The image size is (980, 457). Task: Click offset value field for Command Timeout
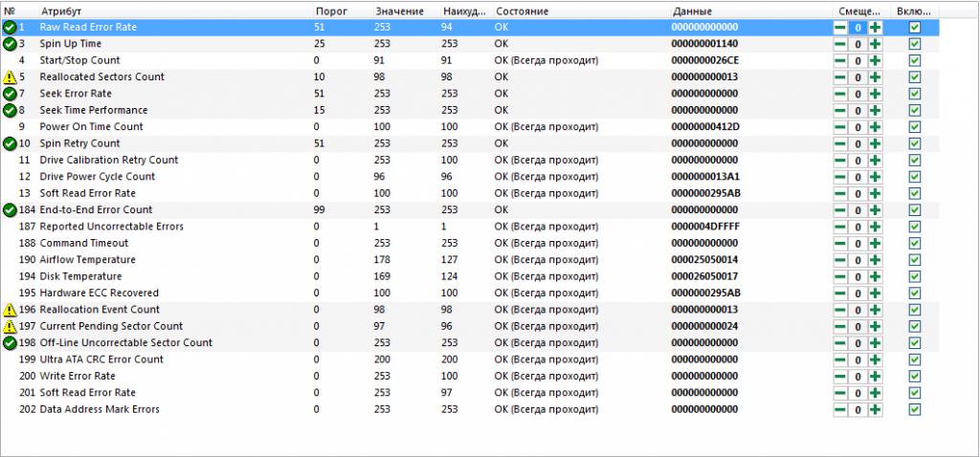point(858,244)
